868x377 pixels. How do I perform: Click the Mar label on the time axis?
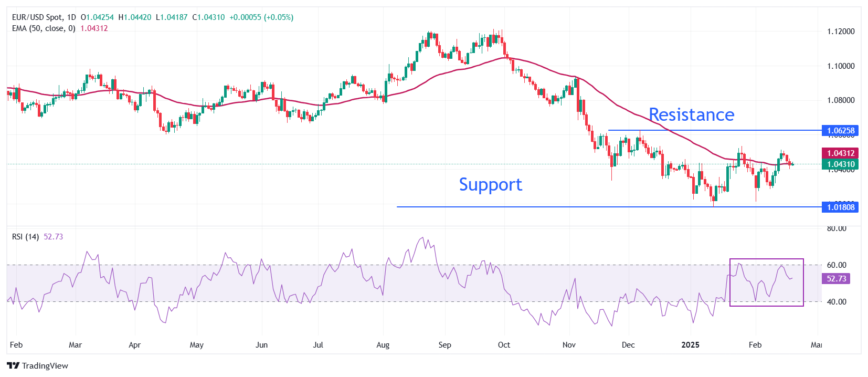pos(76,345)
